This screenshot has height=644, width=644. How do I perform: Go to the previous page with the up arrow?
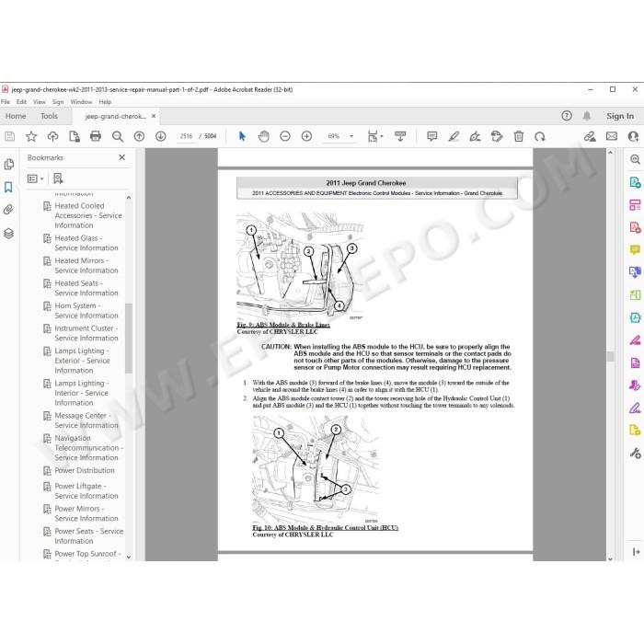click(x=139, y=136)
